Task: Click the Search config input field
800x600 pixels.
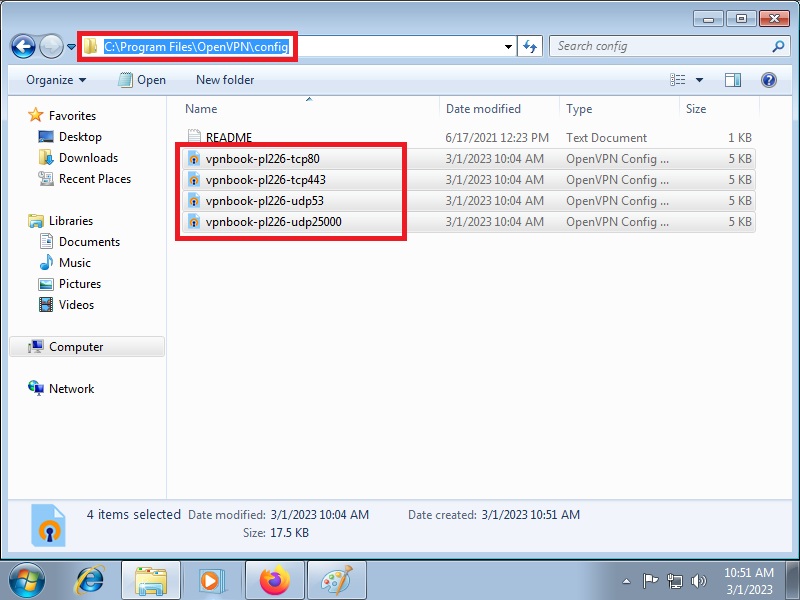Action: coord(660,46)
